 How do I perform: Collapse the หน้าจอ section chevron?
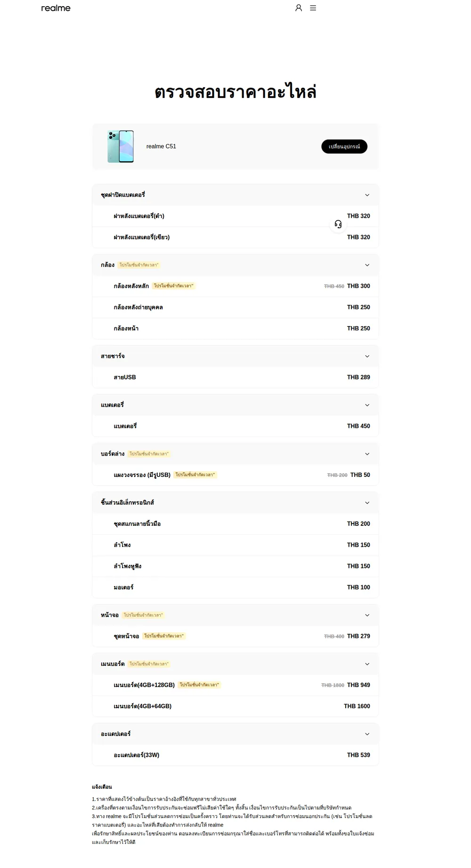point(367,615)
